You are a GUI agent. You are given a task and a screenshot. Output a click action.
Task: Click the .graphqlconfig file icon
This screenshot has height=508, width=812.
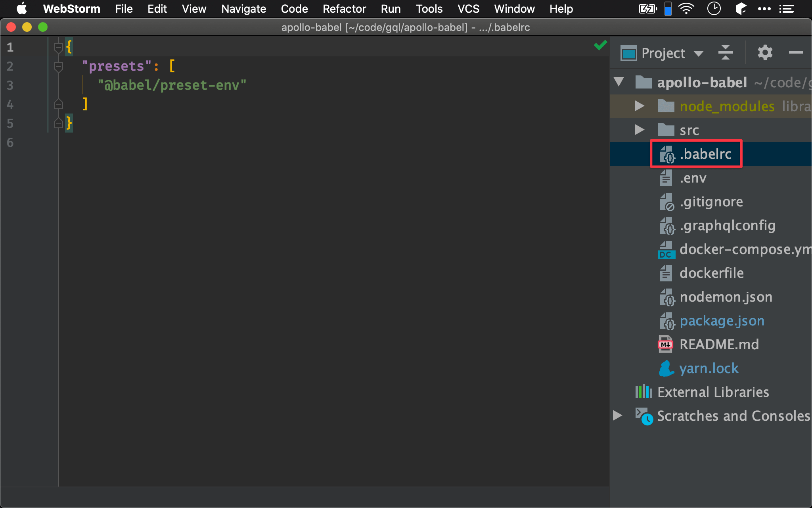coord(667,226)
